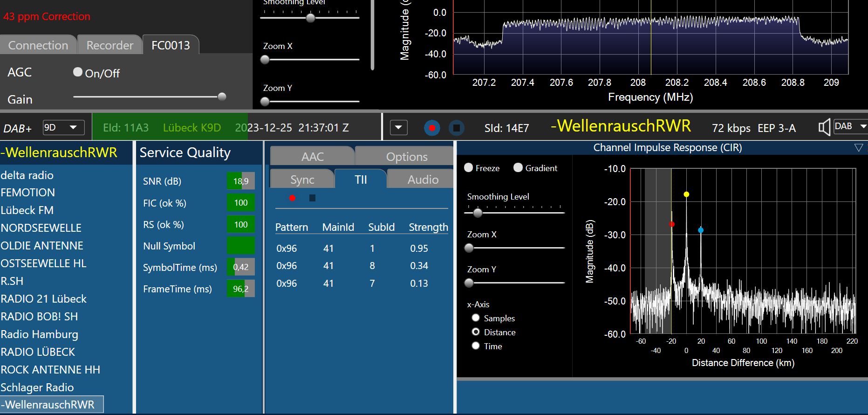The height and width of the screenshot is (415, 868).
Task: Select Radio Hamburg from the service list
Action: pos(40,334)
